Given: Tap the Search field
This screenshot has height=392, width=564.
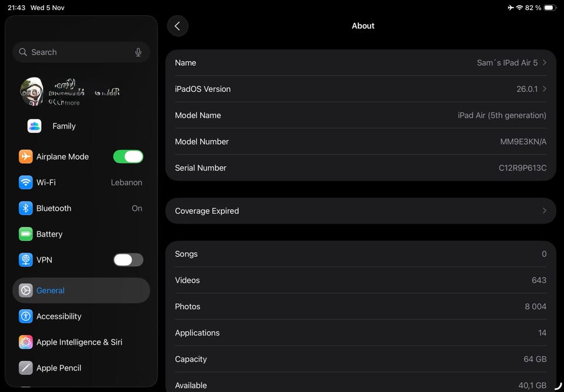Looking at the screenshot, I should click(x=81, y=52).
